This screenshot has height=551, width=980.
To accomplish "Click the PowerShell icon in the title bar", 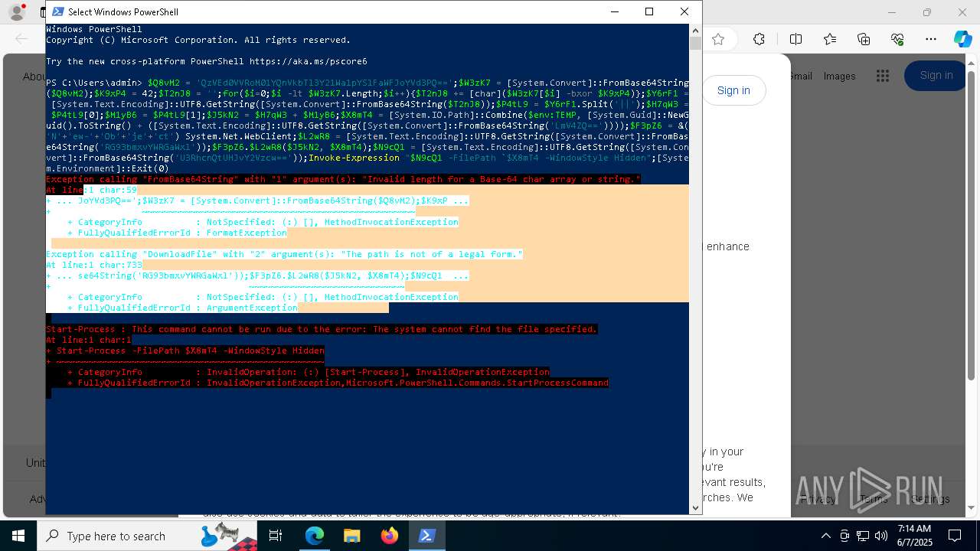I will tap(58, 11).
